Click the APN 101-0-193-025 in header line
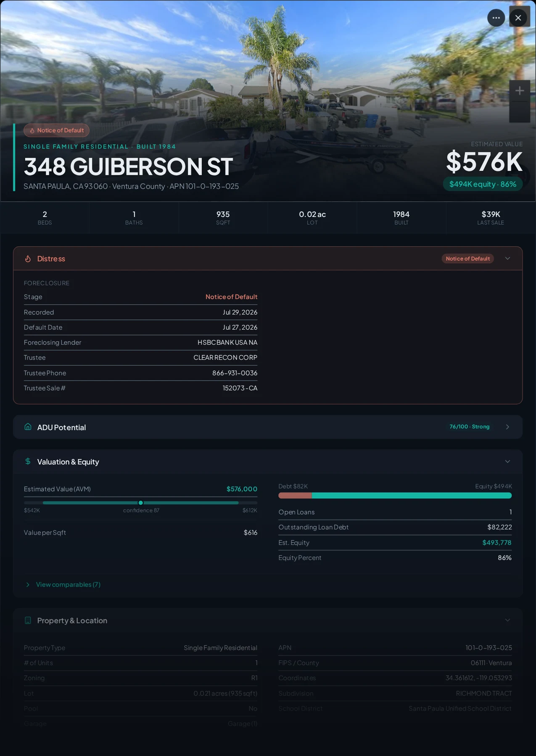 (x=204, y=186)
